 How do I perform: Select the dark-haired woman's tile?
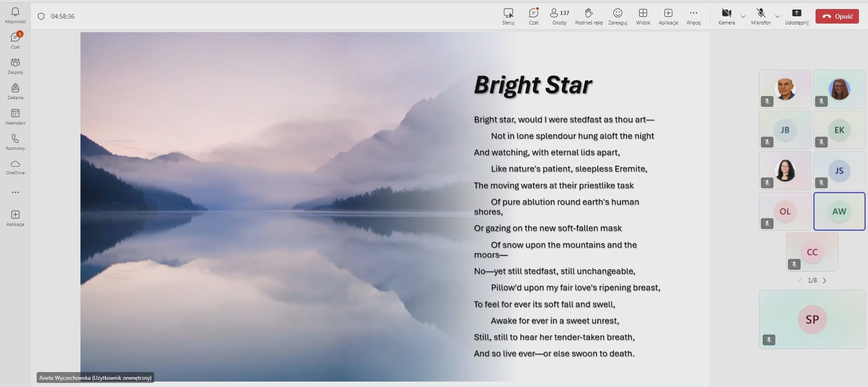click(785, 171)
